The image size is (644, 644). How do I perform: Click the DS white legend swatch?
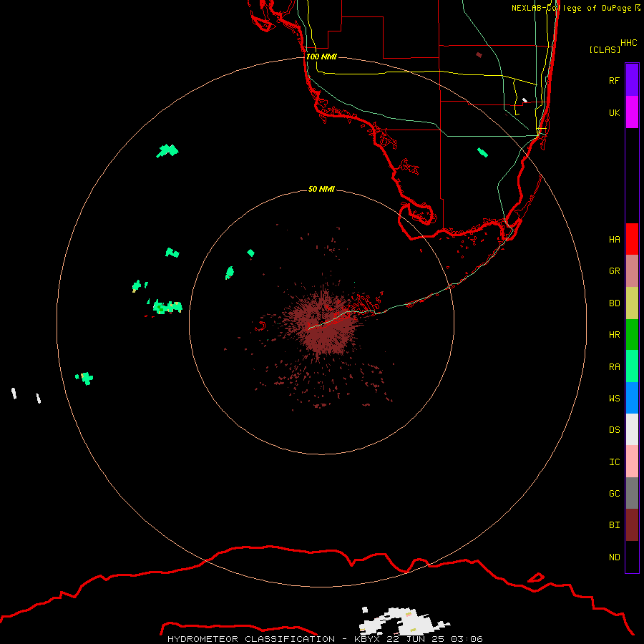632,429
